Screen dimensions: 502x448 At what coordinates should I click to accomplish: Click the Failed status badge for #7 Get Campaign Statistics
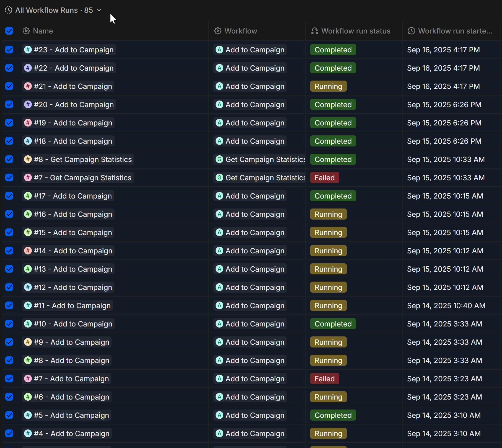coord(325,177)
